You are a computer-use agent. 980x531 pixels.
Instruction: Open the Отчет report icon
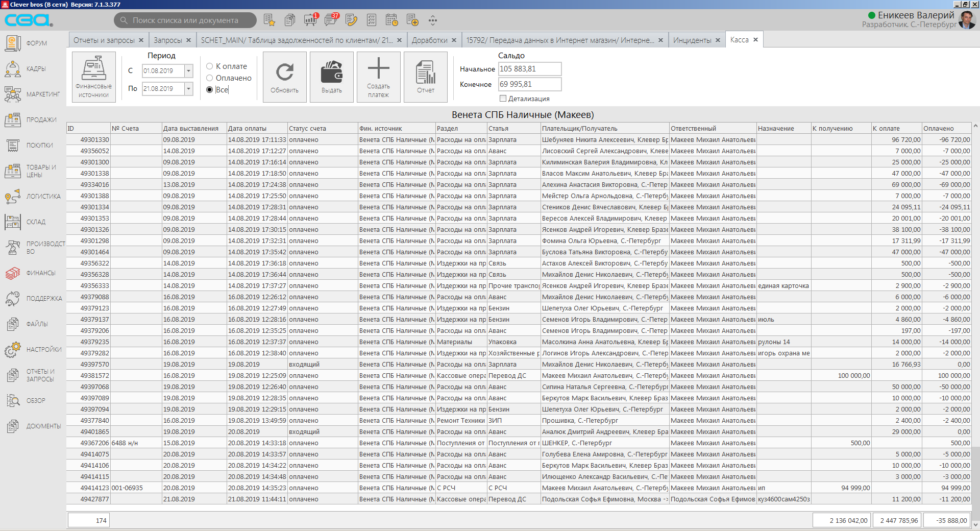tap(425, 73)
